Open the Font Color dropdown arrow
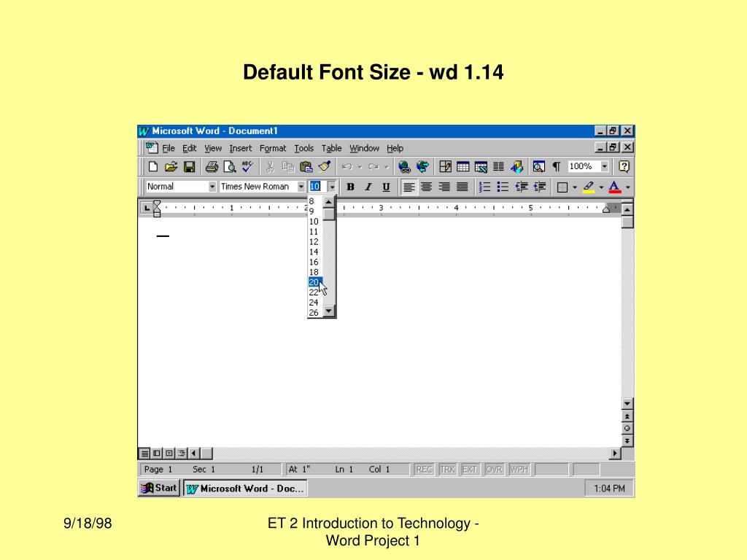This screenshot has width=747, height=560. click(x=628, y=187)
